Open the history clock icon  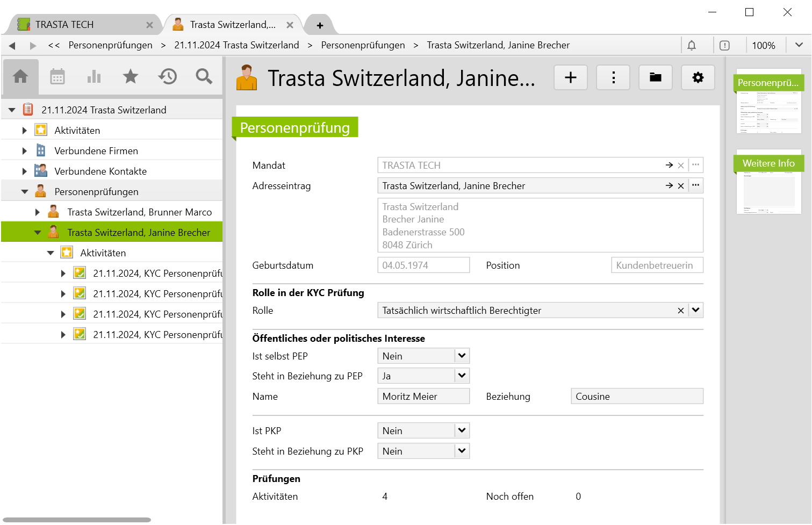(167, 77)
